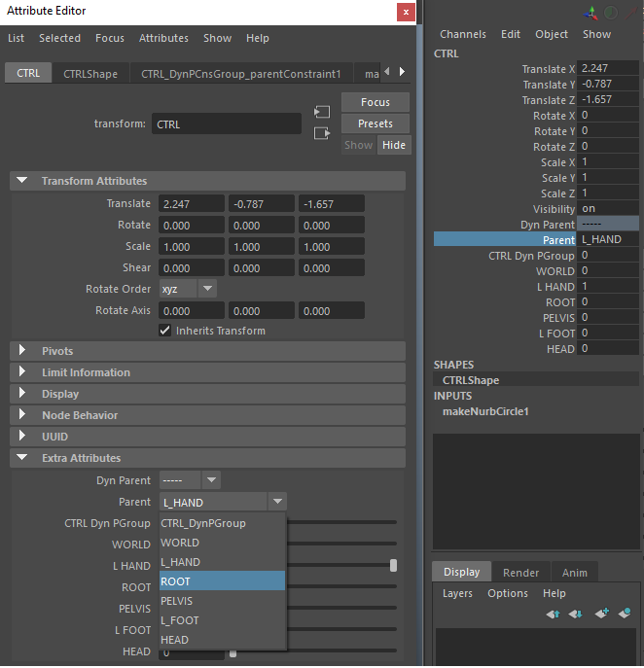Click the move layer down icon
This screenshot has width=644, height=668.
pos(575,614)
